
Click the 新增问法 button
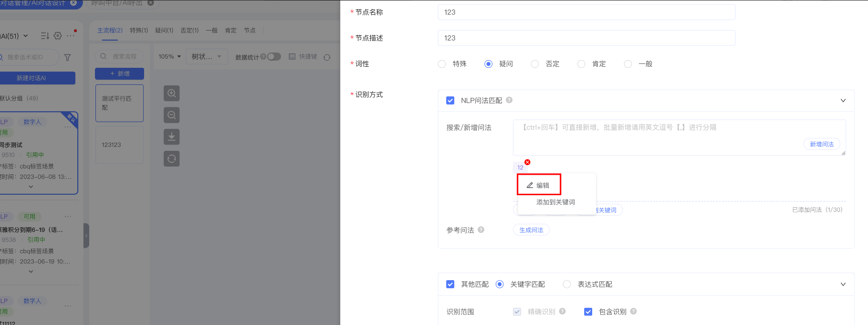point(821,144)
